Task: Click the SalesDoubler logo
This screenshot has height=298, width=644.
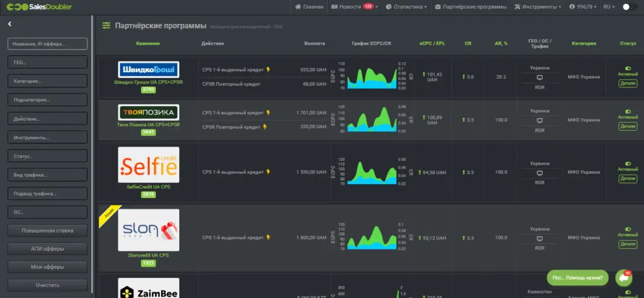Action: 40,7
